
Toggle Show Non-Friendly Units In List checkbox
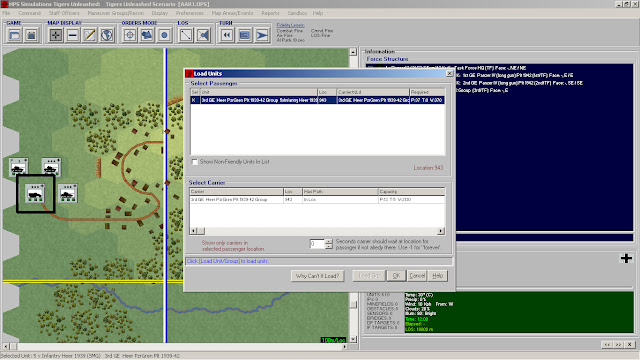[x=195, y=162]
